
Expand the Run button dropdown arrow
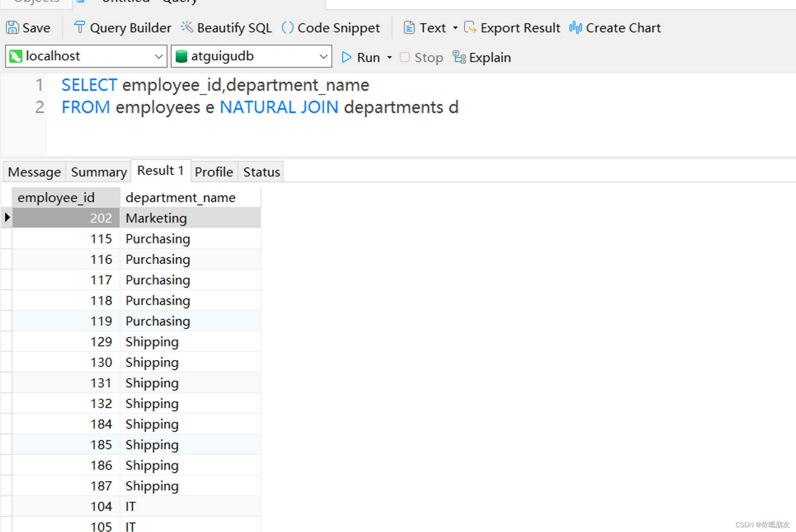point(389,57)
